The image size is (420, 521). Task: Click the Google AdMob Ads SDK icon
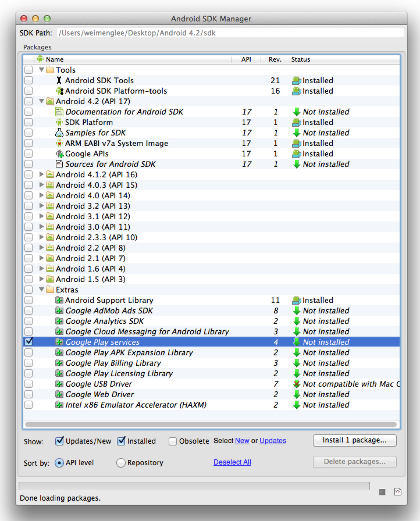tap(59, 311)
